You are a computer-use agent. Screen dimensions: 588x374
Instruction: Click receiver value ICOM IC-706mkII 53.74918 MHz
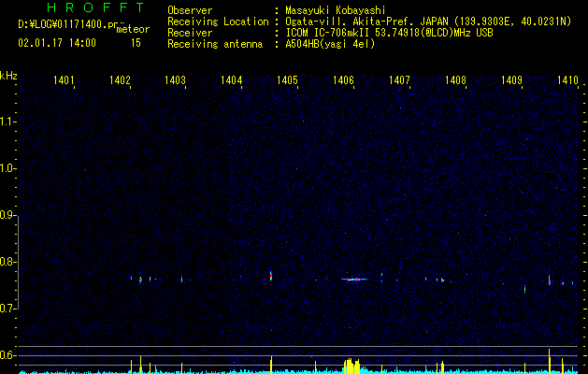pos(389,33)
